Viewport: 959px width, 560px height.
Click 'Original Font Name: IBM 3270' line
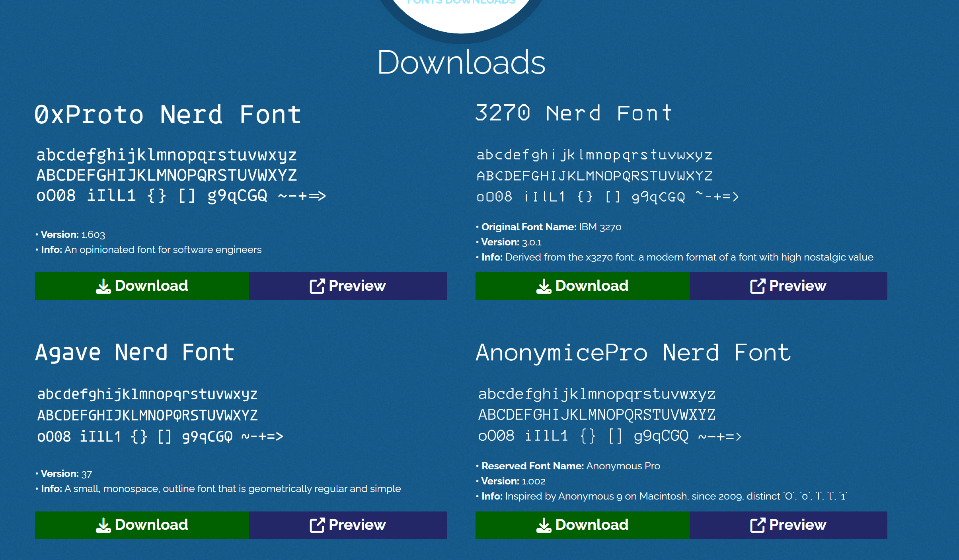549,227
